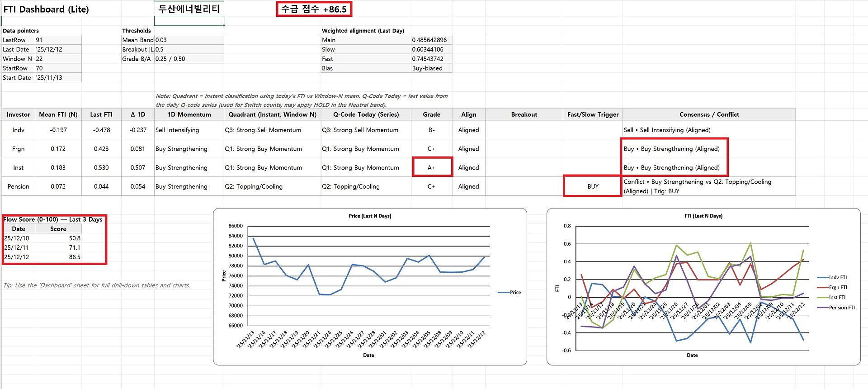Viewport: 868px width, 389px height.
Task: Select the Price (Last N Days) chart title
Action: click(x=370, y=216)
